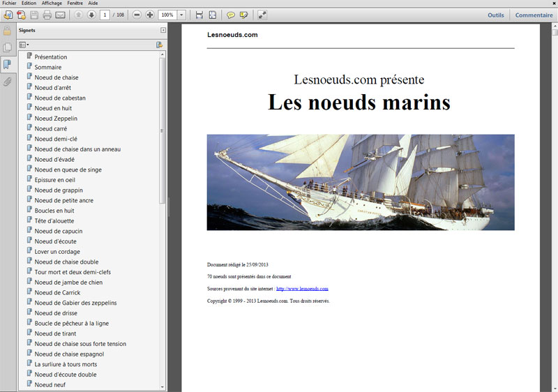Collapse the Signets panel arrow button
The width and height of the screenshot is (558, 392).
click(163, 30)
